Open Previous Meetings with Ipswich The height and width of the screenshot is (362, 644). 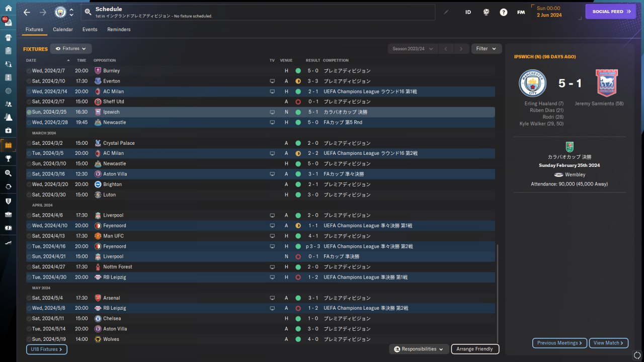pyautogui.click(x=560, y=343)
